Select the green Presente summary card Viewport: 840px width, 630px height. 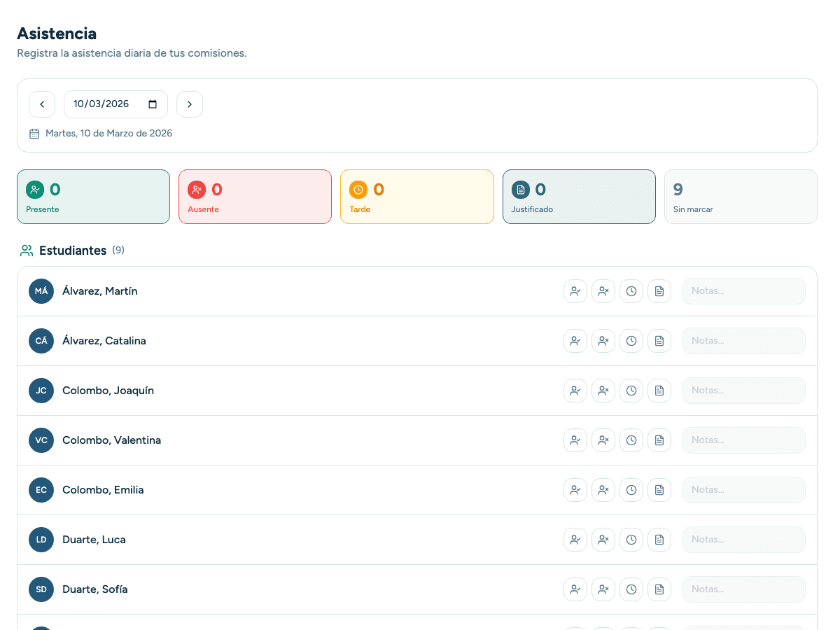point(93,197)
